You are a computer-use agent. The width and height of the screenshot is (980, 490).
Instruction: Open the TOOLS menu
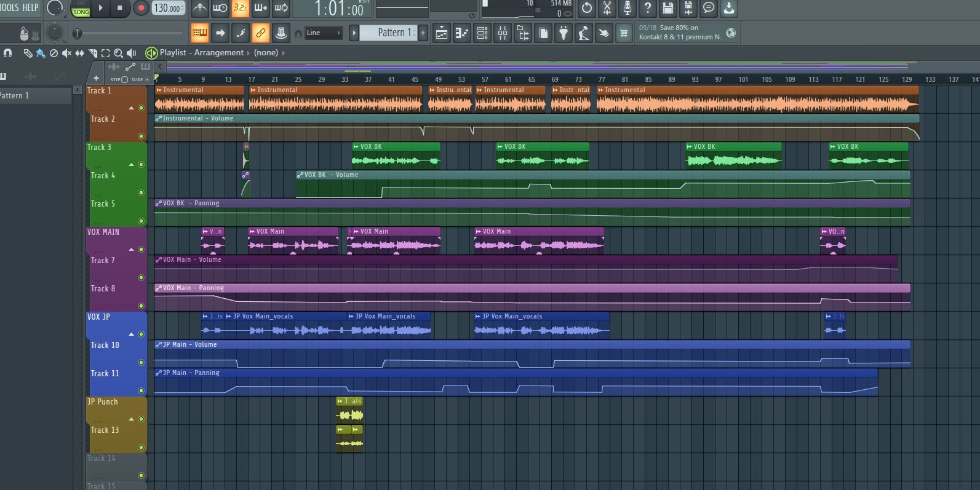(9, 7)
